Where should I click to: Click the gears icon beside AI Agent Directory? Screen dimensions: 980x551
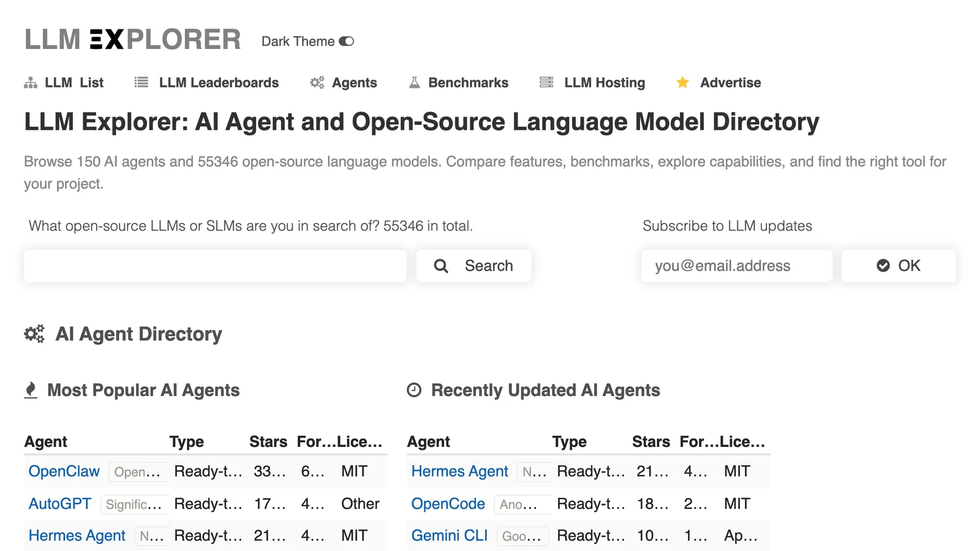(x=34, y=334)
